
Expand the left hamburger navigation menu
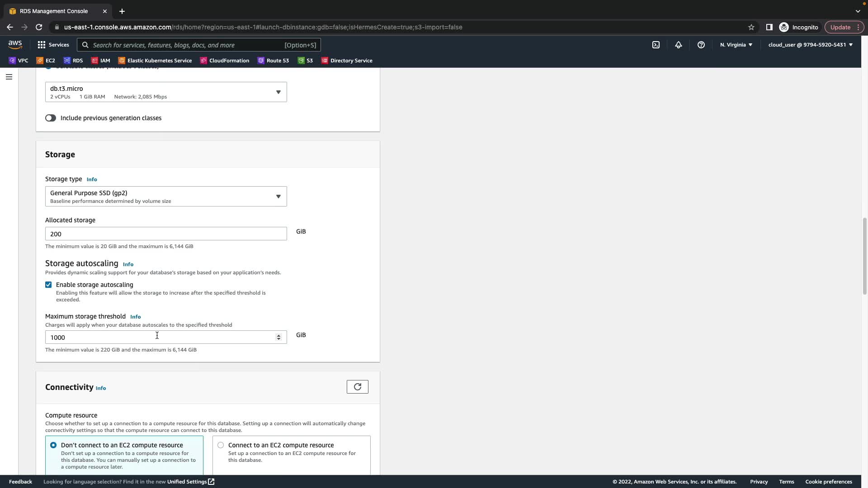point(9,77)
